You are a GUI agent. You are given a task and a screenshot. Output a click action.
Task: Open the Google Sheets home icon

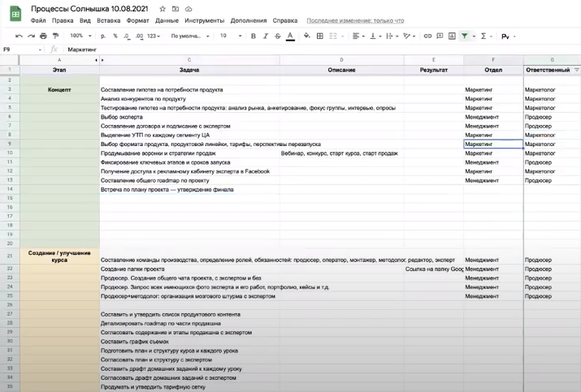(15, 14)
